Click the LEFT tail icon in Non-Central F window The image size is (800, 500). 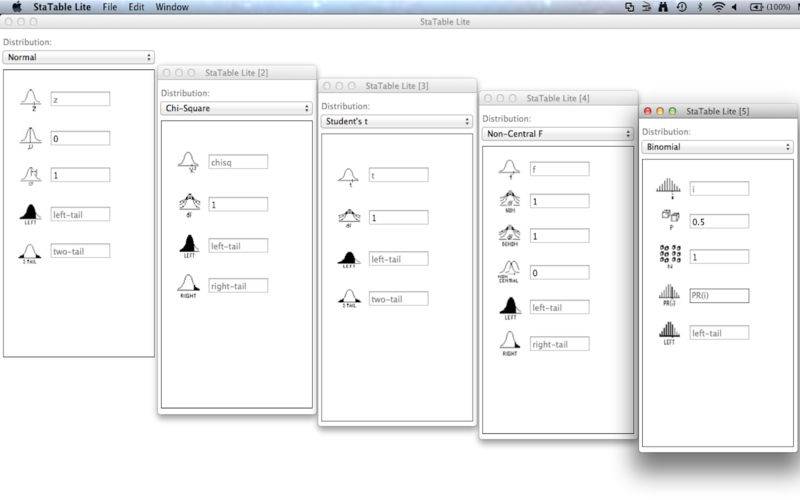click(x=510, y=309)
